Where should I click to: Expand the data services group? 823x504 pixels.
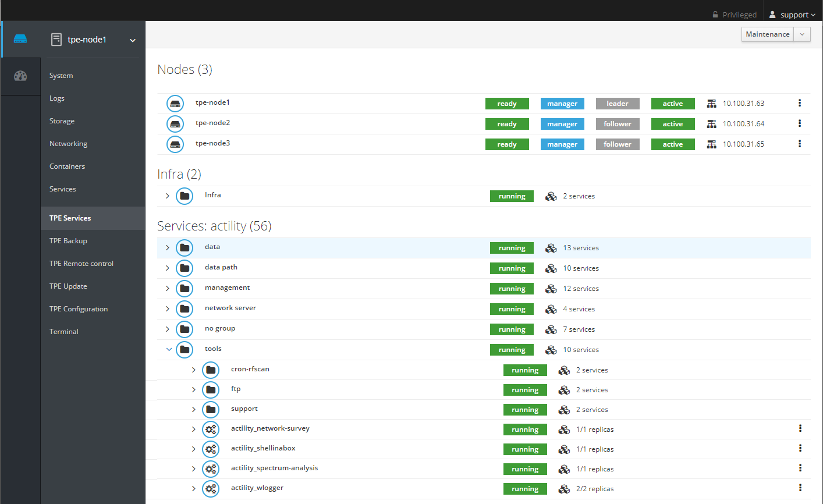pyautogui.click(x=168, y=248)
